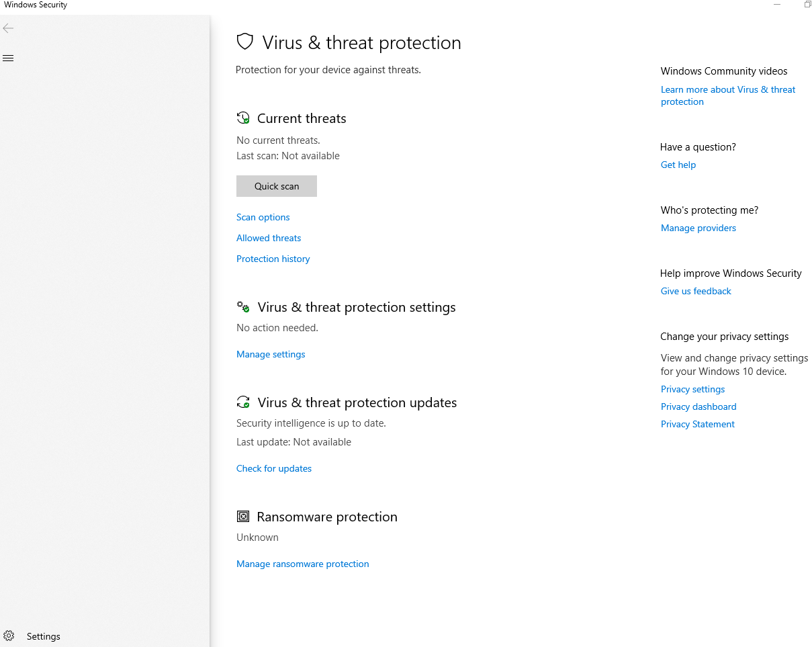The image size is (812, 647).
Task: Click the Ransomware protection heading
Action: point(327,517)
